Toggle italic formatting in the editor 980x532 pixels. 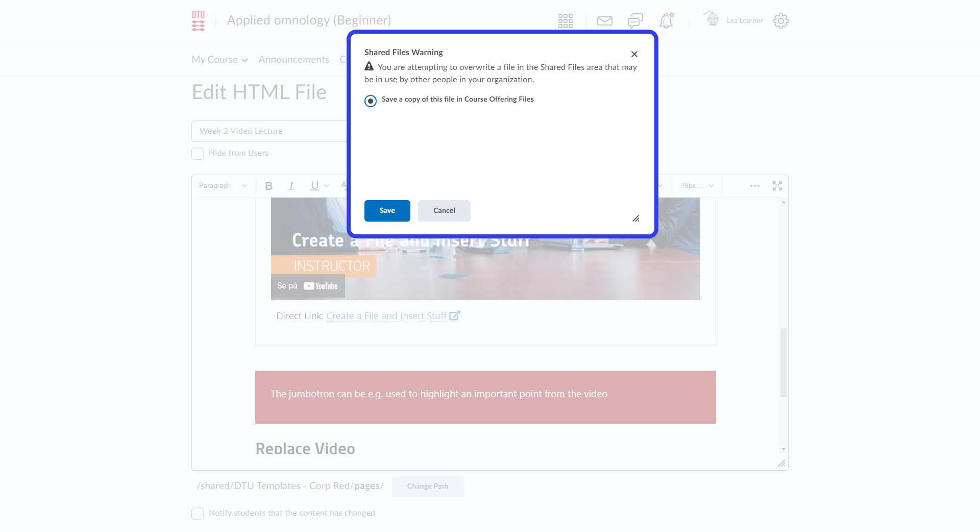[291, 186]
